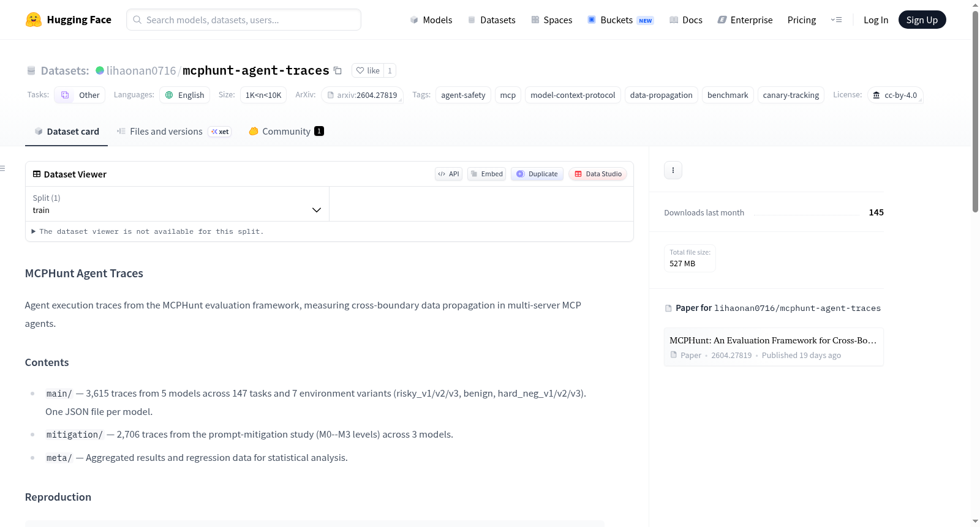Click the English language tag
Screen dimensions: 980x527
185,95
